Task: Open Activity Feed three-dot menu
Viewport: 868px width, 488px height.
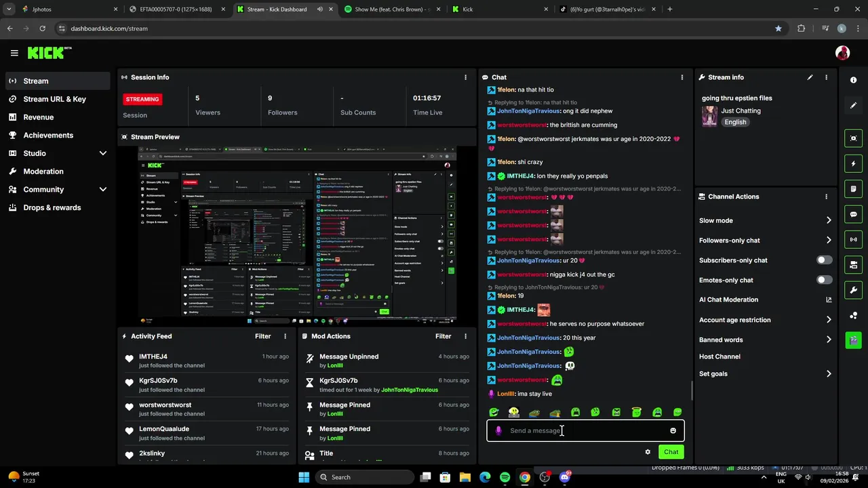Action: point(285,336)
